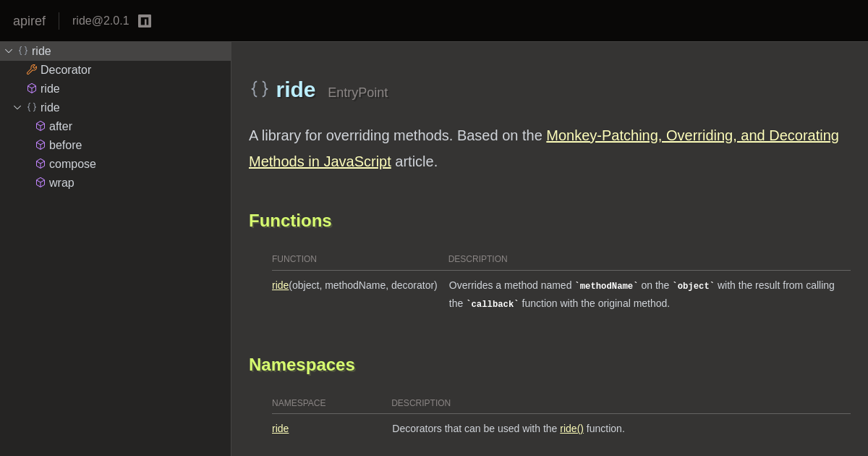Image resolution: width=868 pixels, height=456 pixels.
Task: Select compose in the sidebar tree
Action: [x=72, y=164]
